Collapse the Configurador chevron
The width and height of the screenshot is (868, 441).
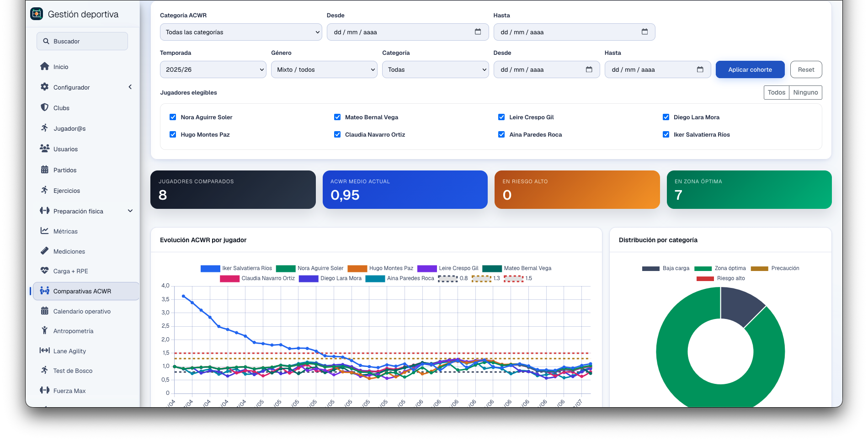click(130, 87)
